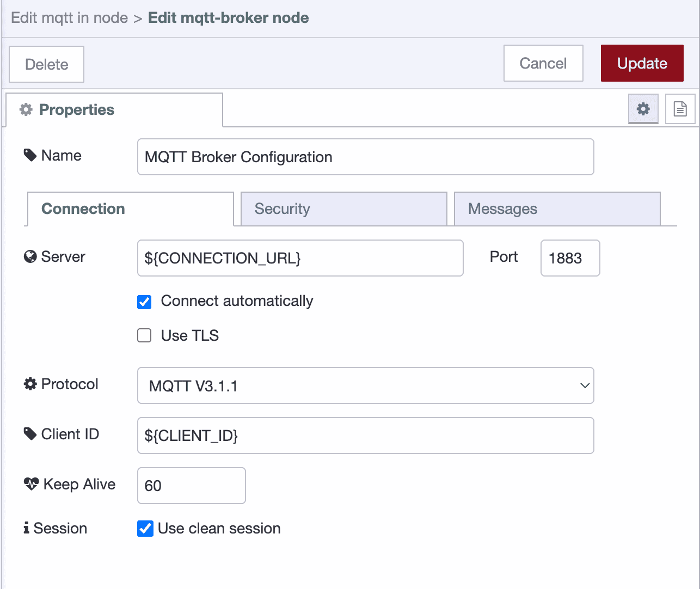This screenshot has width=700, height=589.
Task: Click the gear icon beside Protocol
Action: tap(30, 384)
